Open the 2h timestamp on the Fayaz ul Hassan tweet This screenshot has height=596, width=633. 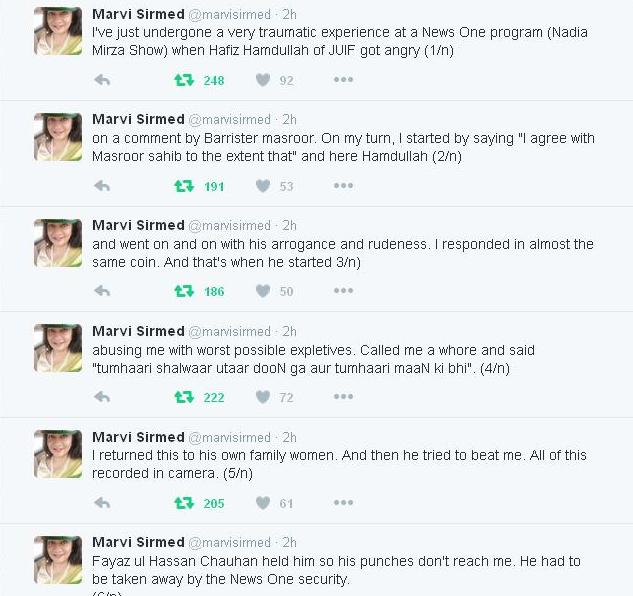click(289, 542)
